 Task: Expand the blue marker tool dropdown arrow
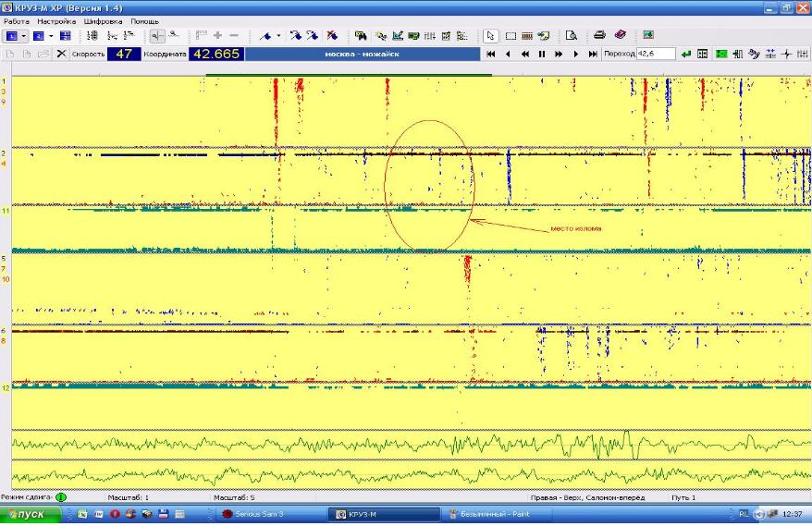click(x=278, y=35)
